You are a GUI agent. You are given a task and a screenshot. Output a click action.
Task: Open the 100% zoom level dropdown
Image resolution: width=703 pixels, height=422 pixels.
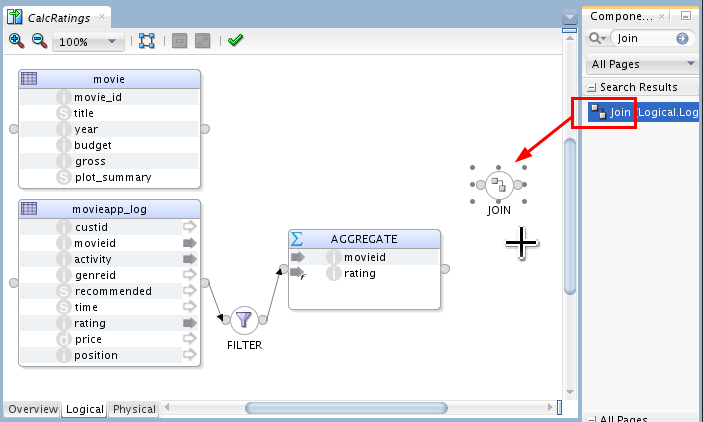88,42
